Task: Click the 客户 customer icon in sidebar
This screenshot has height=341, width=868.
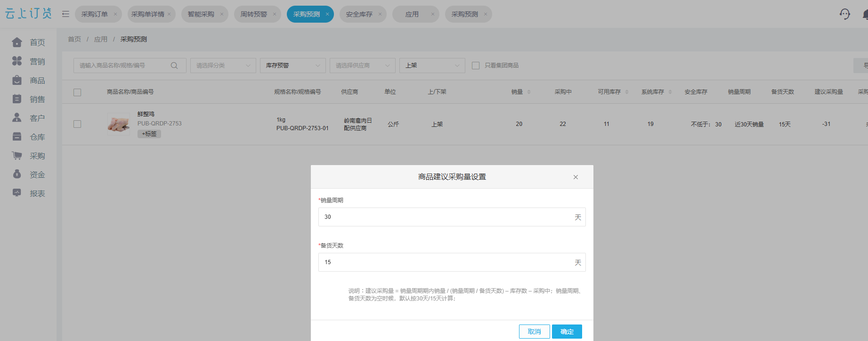Action: (x=17, y=118)
